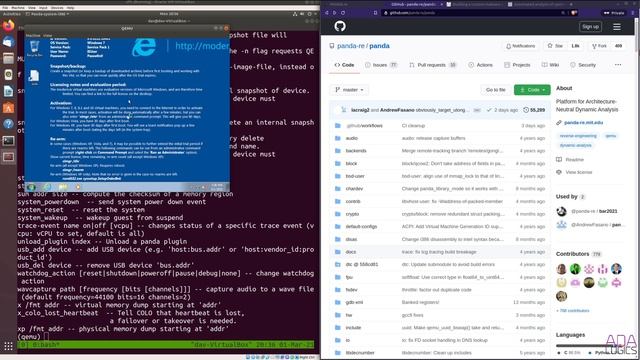Open Ubuntu Software from the dock

[x=8, y=108]
